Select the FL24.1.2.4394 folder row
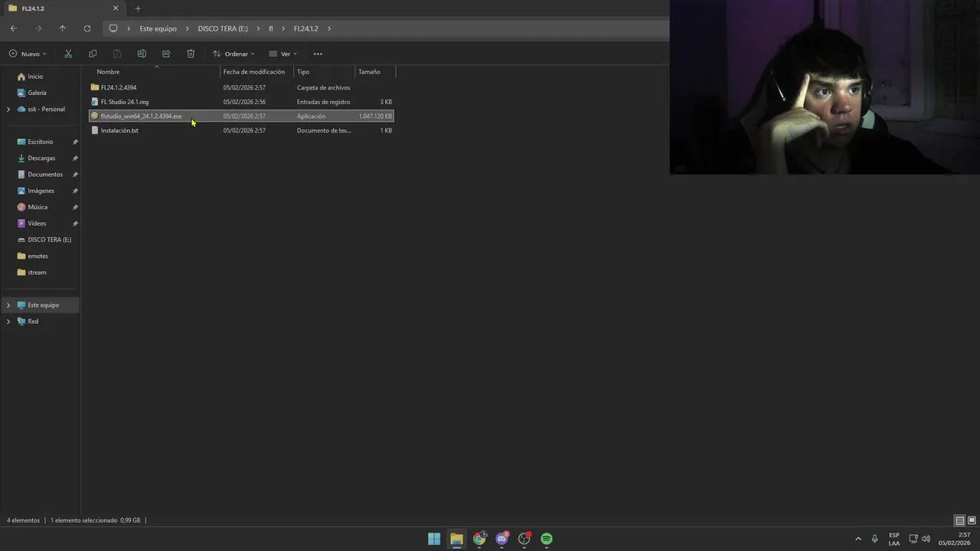The width and height of the screenshot is (980, 551). click(241, 87)
